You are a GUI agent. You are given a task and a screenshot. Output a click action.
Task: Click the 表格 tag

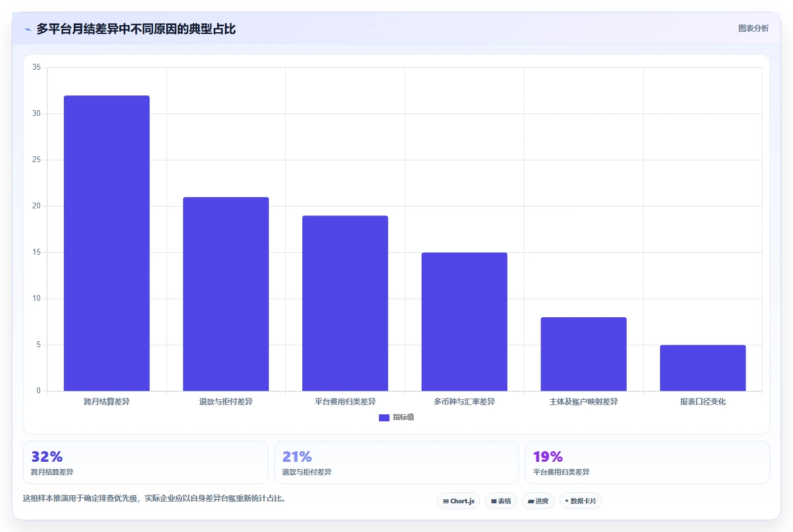(x=501, y=501)
